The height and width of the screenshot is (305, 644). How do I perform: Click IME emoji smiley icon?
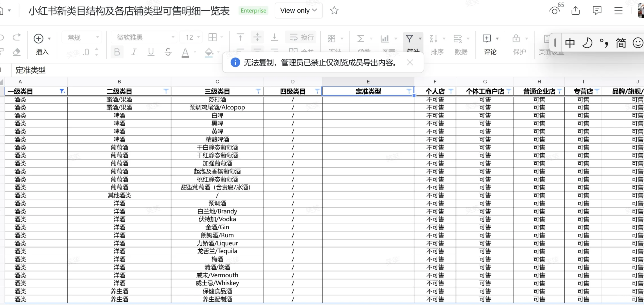click(638, 43)
